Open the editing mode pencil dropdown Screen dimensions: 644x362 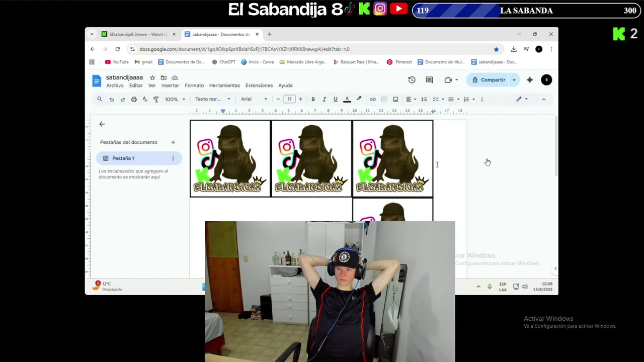[522, 99]
